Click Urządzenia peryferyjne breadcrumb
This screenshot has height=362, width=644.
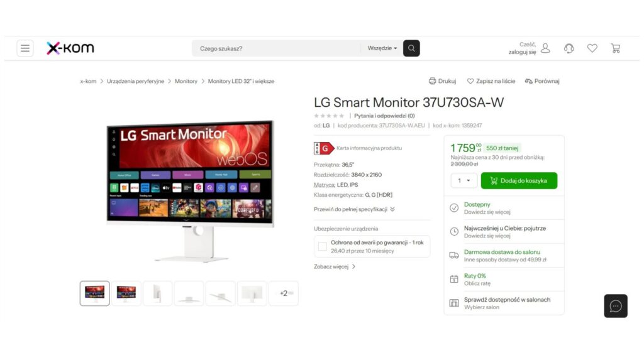[x=136, y=81]
